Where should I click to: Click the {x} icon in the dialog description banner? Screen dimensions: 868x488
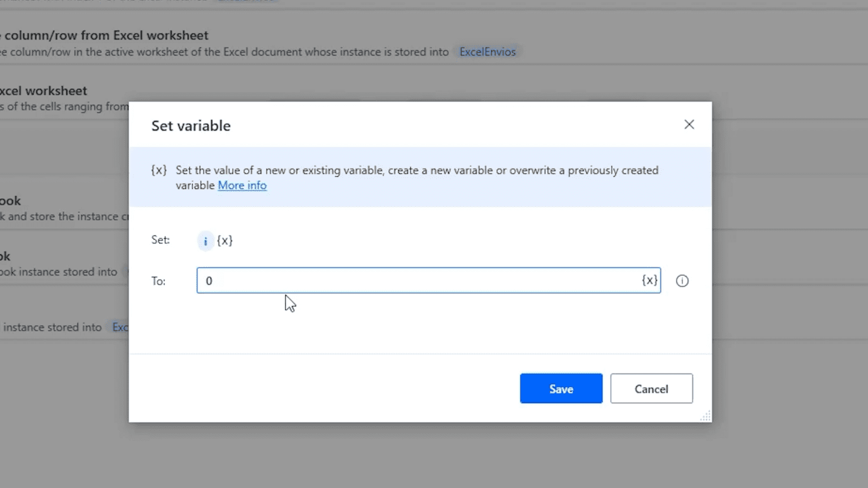coord(159,170)
